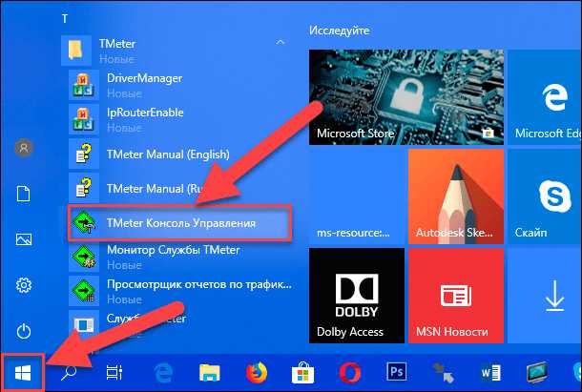Open the Windows Start button
582x392 pixels.
(23, 373)
